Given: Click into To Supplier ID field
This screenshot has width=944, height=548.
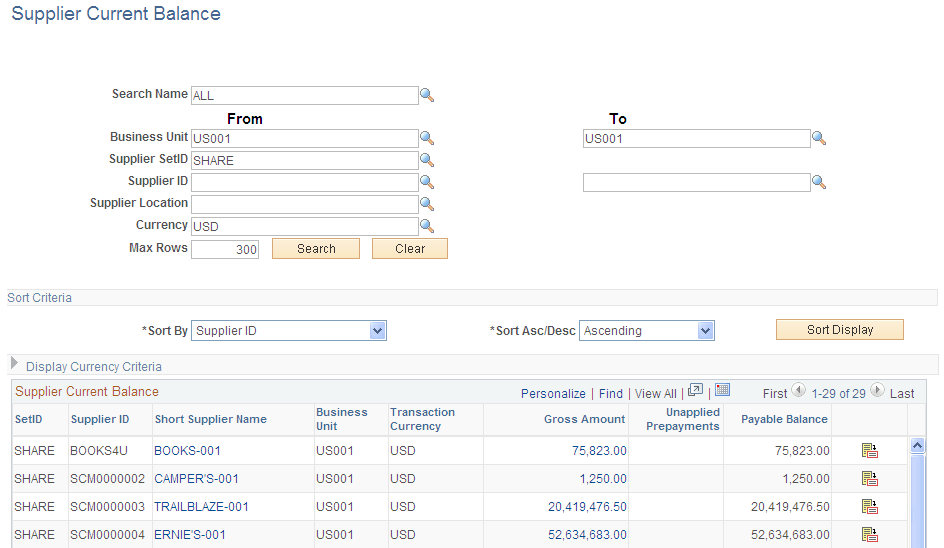Looking at the screenshot, I should (x=697, y=182).
